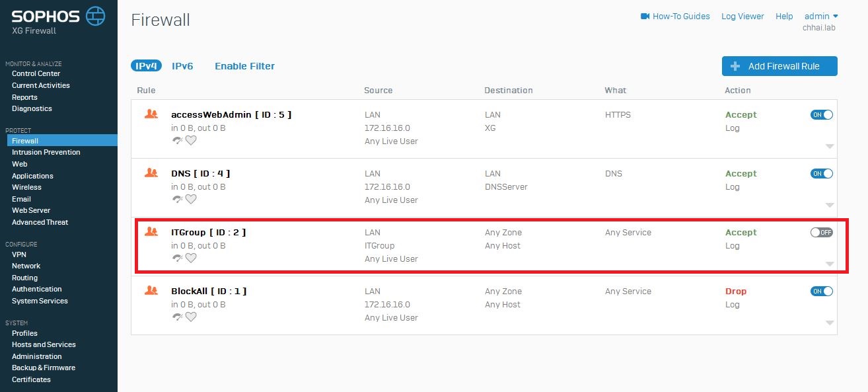Click the camera icon next to How-To Guides
This screenshot has height=392, width=868.
coord(645,17)
